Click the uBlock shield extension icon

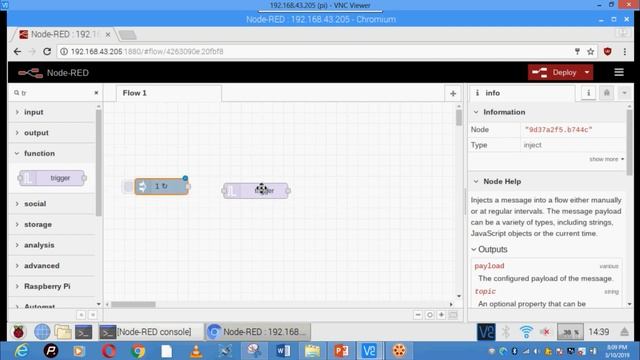(x=607, y=52)
